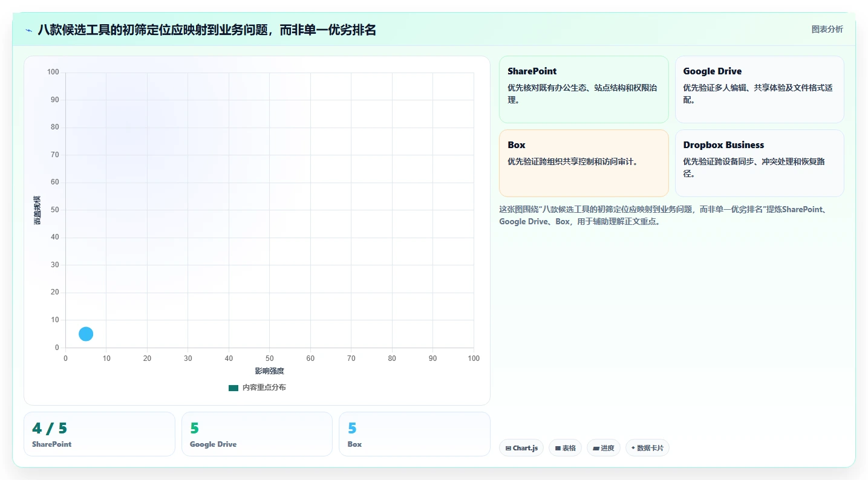Toggle the 内容重点分布 legend item
The image size is (868, 480).
point(257,388)
